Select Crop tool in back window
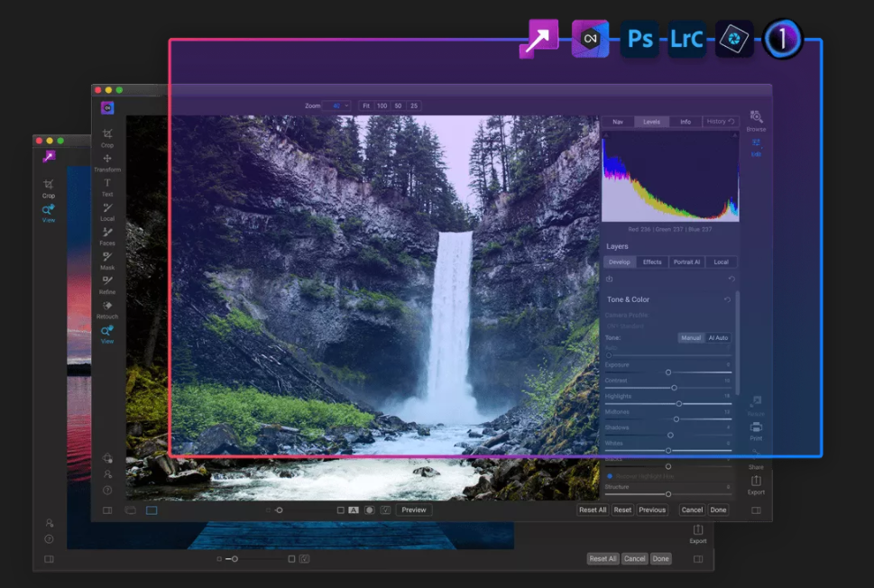This screenshot has width=874, height=588. tap(49, 188)
